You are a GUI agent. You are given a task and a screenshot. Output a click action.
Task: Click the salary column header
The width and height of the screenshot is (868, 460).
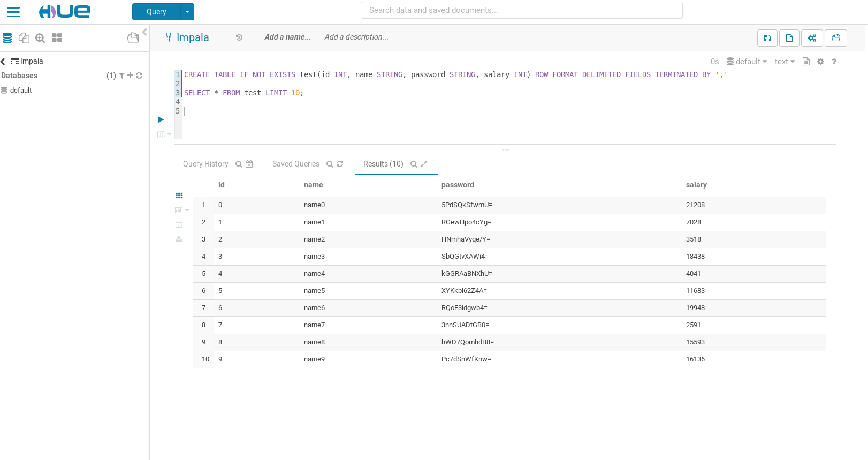click(696, 185)
